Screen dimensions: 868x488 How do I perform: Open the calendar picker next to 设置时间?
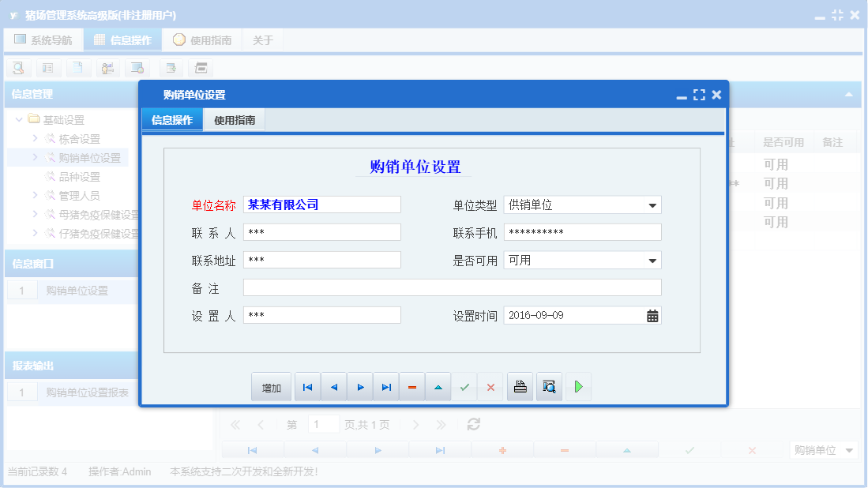(x=653, y=314)
